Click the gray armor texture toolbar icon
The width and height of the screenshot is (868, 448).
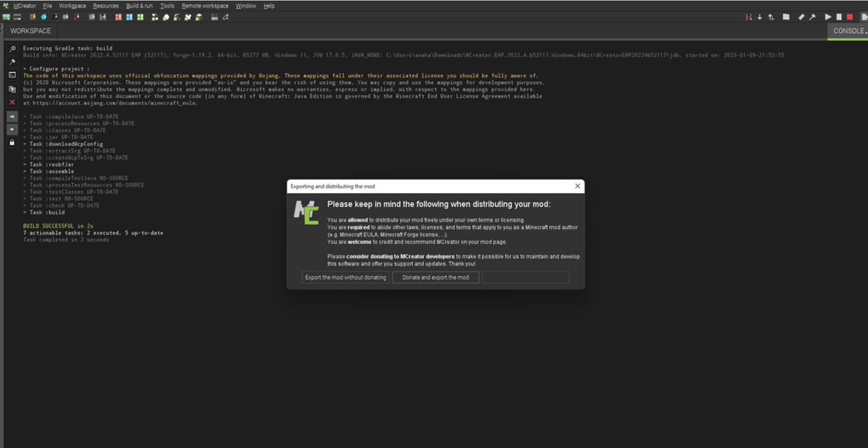point(66,17)
